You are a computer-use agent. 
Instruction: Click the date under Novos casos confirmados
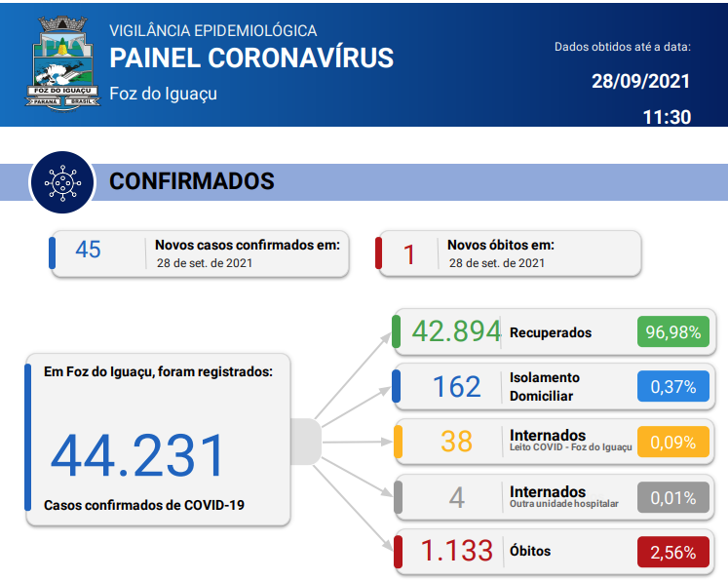(205, 263)
